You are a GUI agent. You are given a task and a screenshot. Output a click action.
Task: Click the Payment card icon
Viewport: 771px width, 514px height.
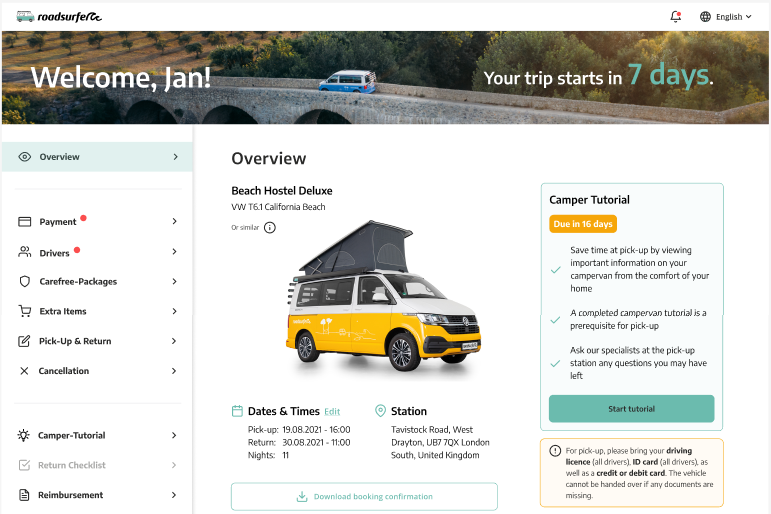tap(25, 222)
